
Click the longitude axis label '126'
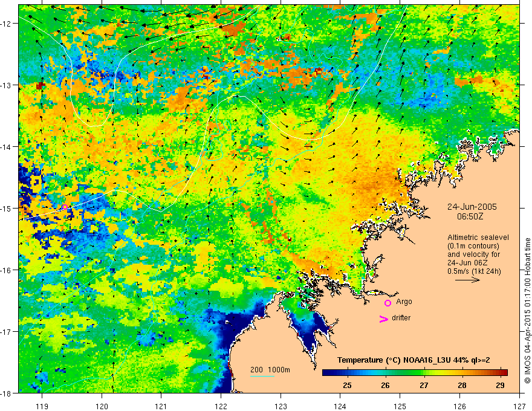pyautogui.click(x=459, y=406)
